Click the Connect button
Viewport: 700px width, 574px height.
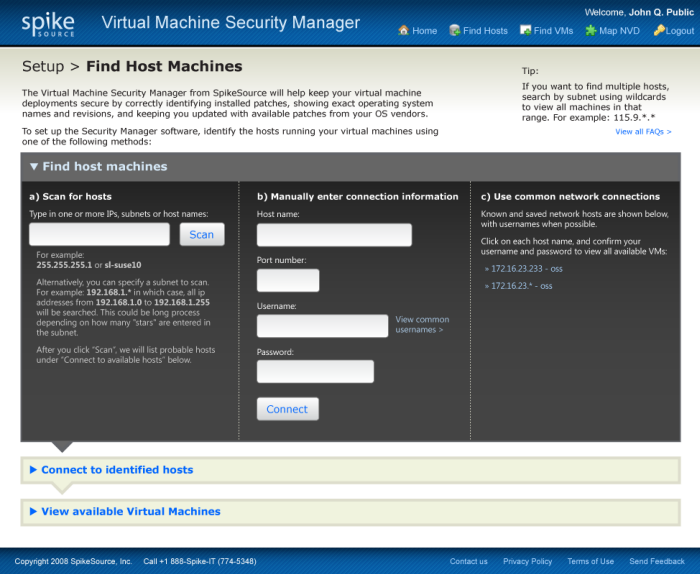pos(288,409)
